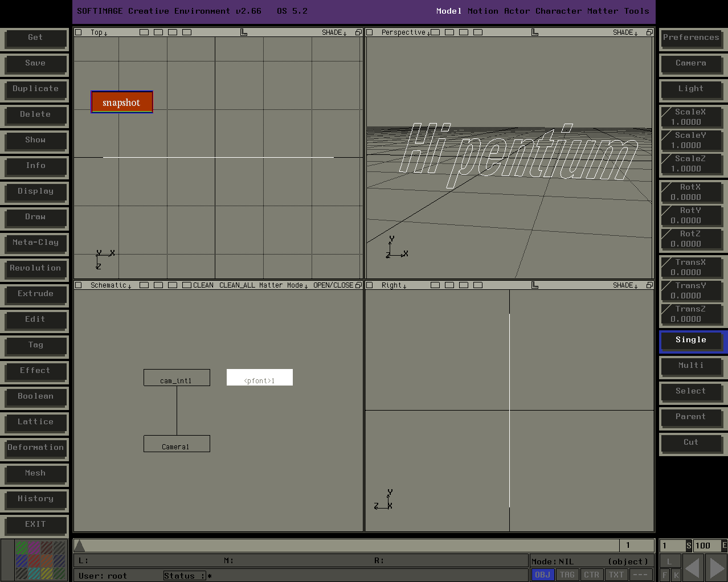Open the Matter Mode dropdown in Schematic
Screen dimensions: 728x582
[283, 285]
